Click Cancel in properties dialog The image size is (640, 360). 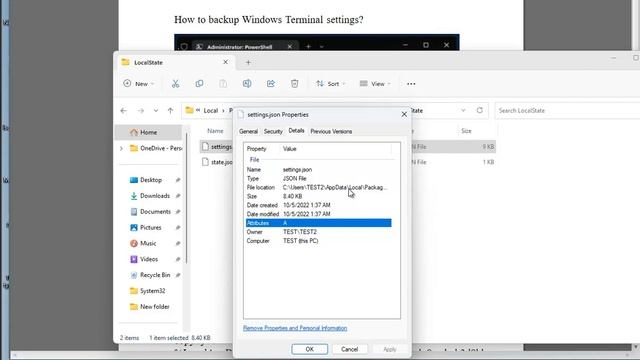click(x=349, y=349)
